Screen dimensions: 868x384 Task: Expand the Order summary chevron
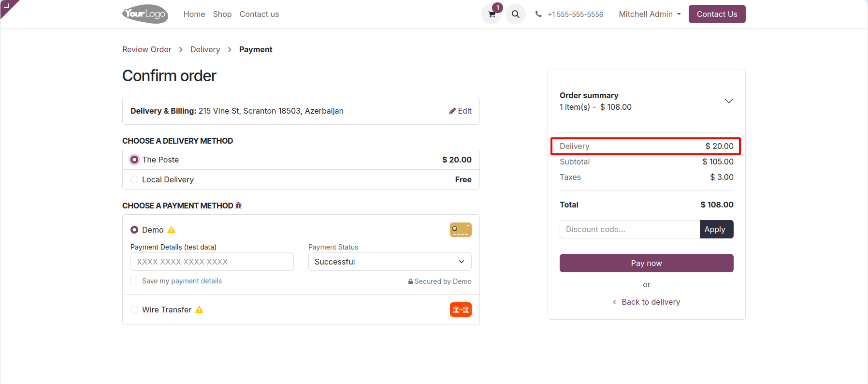(728, 101)
